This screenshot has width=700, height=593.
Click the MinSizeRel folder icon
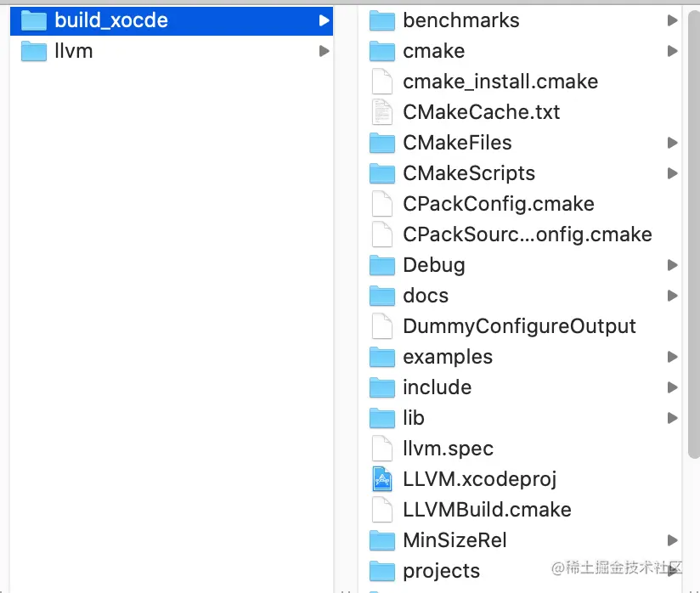(x=382, y=540)
